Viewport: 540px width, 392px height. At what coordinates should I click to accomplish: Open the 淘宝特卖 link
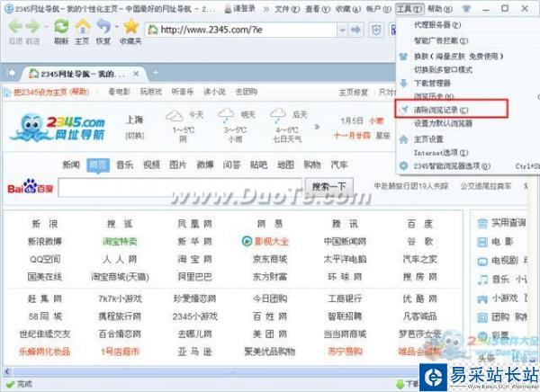[120, 242]
